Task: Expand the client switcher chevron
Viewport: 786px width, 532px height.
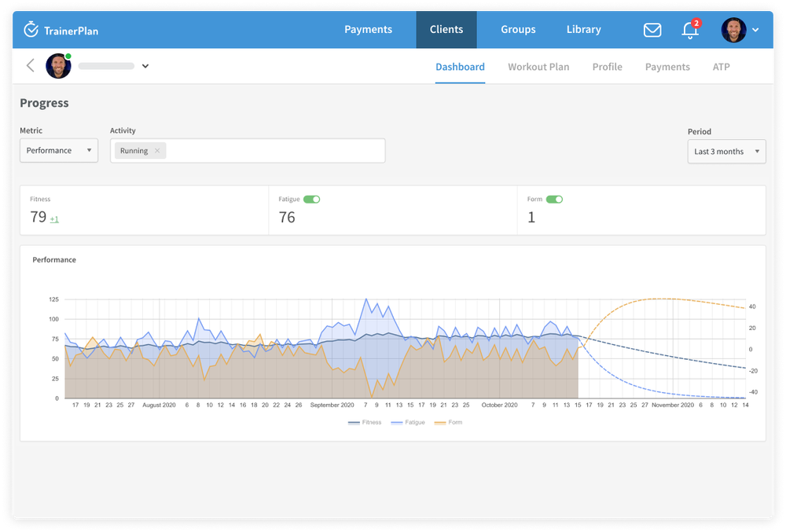Action: point(145,66)
